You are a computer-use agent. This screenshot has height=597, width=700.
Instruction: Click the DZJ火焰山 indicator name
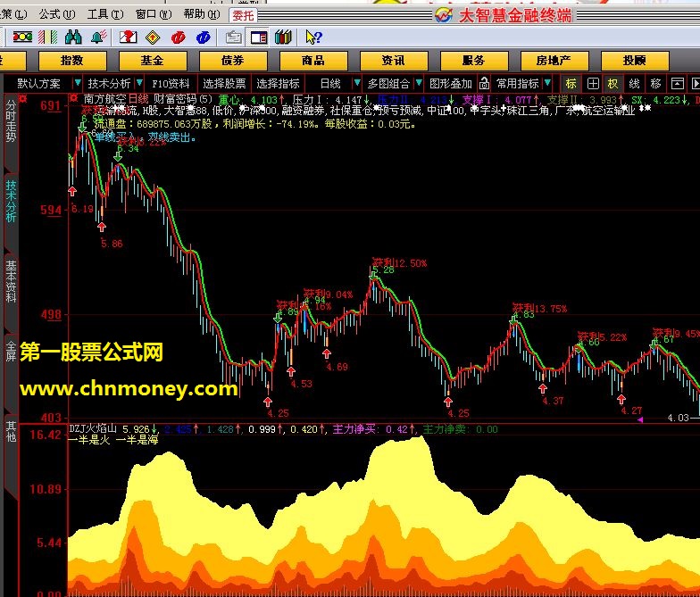coord(93,428)
